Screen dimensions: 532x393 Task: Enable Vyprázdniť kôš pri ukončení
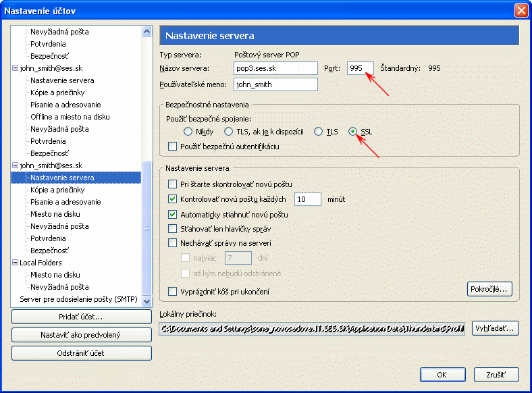click(x=172, y=292)
